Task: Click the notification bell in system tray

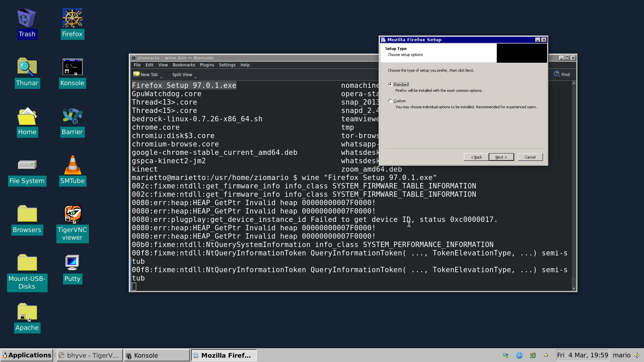Action: coord(546,355)
